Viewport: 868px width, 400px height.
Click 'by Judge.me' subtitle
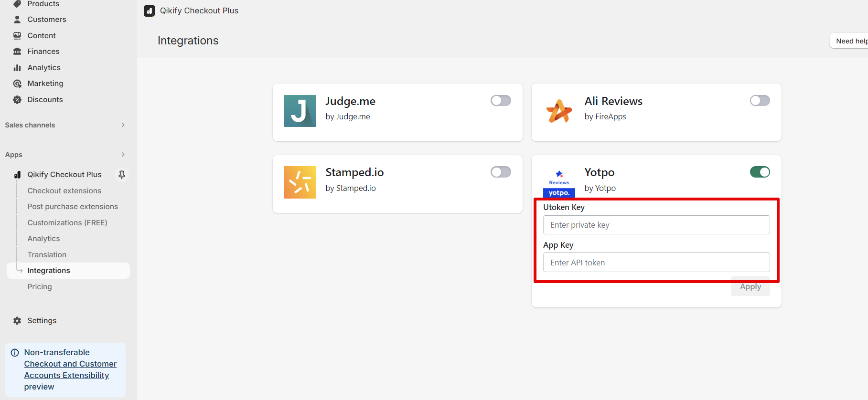click(348, 116)
